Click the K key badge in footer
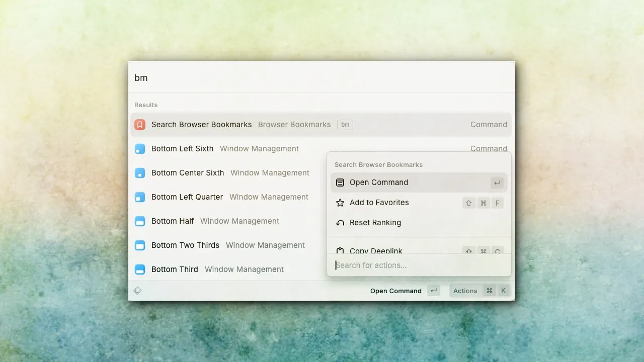 pos(504,291)
